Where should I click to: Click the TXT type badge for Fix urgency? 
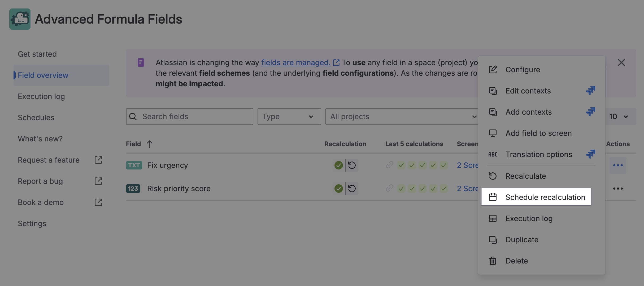pyautogui.click(x=134, y=165)
